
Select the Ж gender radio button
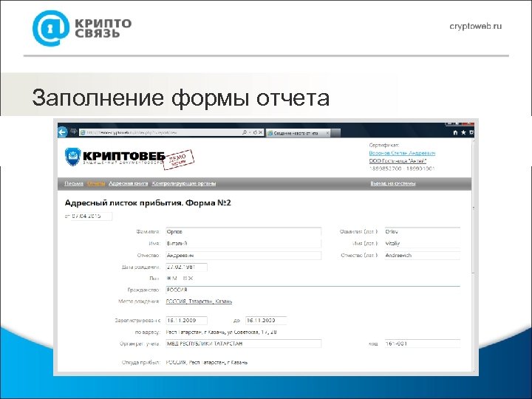coord(185,279)
